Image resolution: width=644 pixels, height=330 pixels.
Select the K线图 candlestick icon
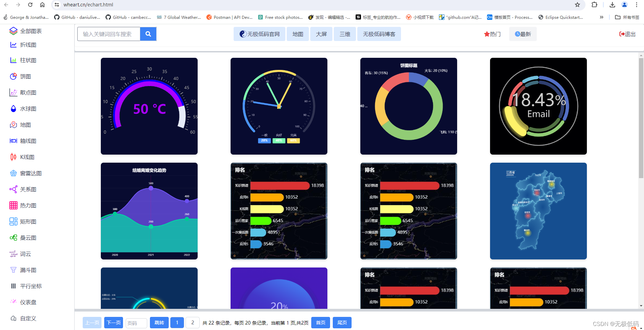13,157
